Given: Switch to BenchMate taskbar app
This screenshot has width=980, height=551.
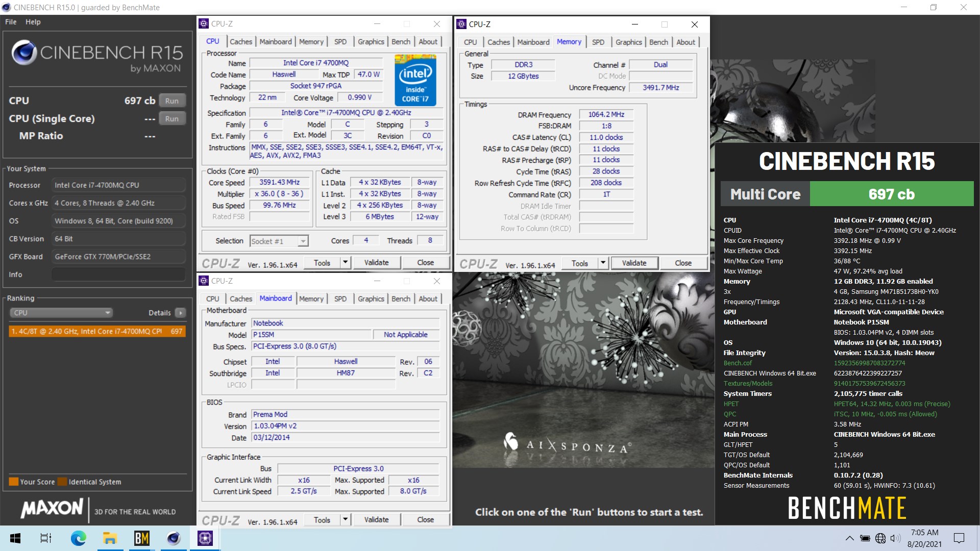Looking at the screenshot, I should pyautogui.click(x=141, y=538).
